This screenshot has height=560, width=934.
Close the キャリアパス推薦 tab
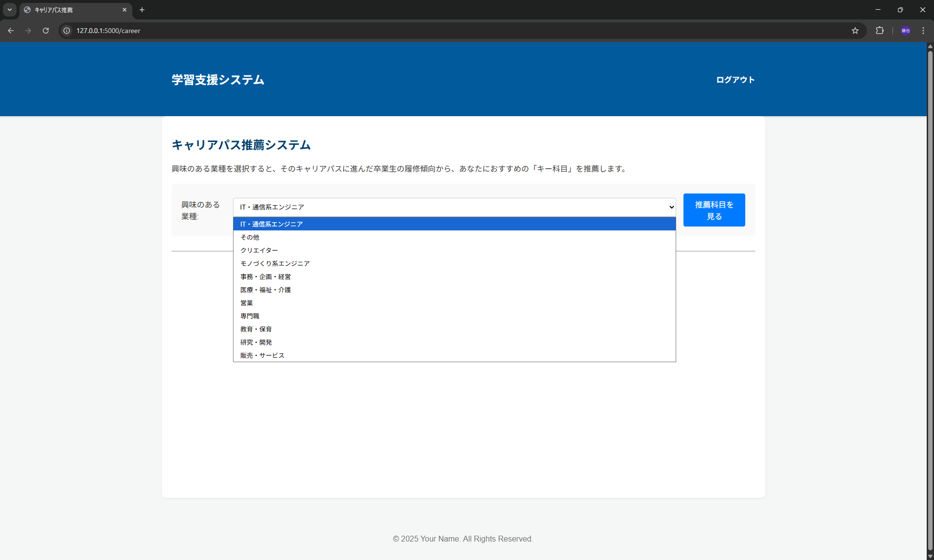point(125,10)
